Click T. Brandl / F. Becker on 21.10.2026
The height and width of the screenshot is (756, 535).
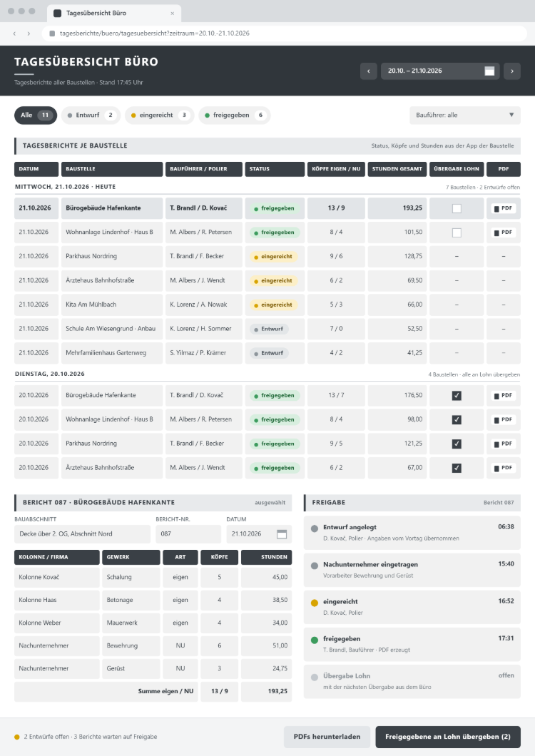pos(197,257)
